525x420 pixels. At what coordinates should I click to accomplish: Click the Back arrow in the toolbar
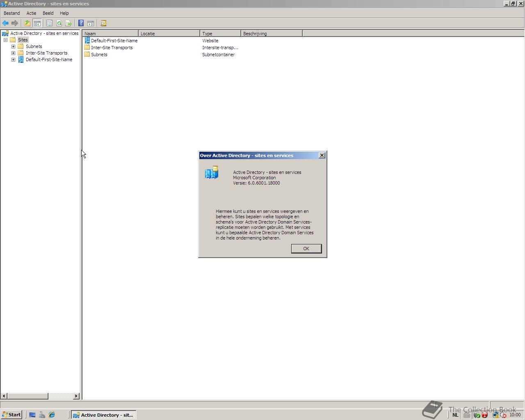[5, 23]
